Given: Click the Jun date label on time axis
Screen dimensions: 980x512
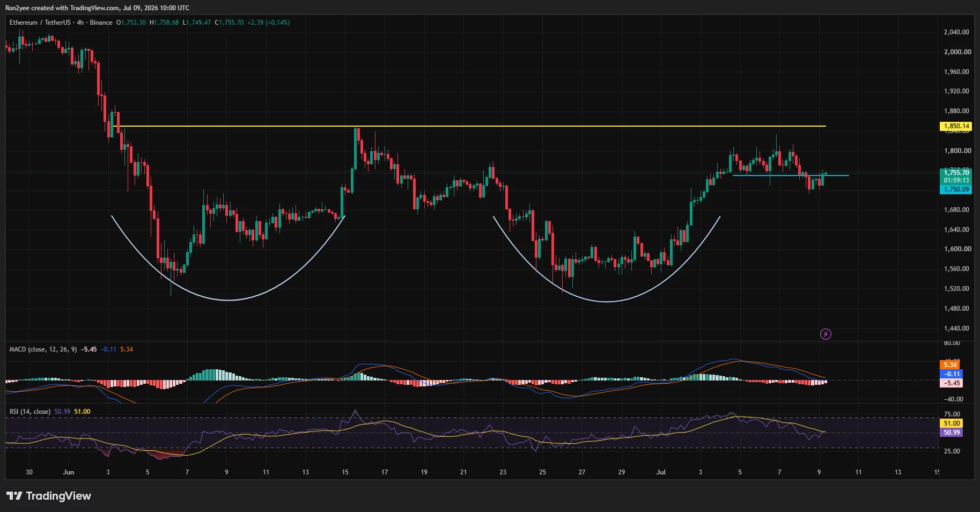Looking at the screenshot, I should coord(68,472).
